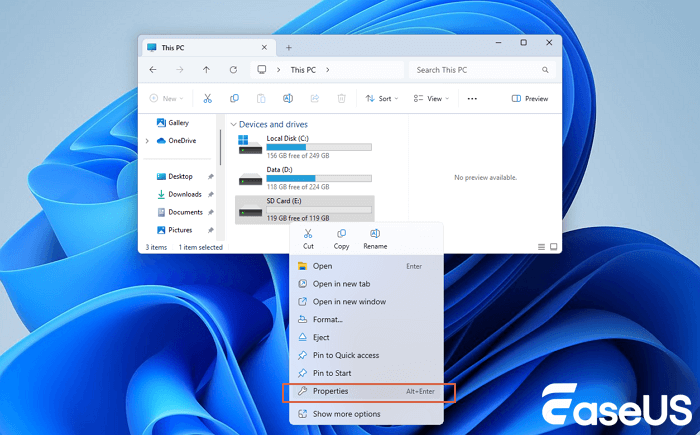The width and height of the screenshot is (700, 435).
Task: Click the toolbar Share icon
Action: pyautogui.click(x=315, y=98)
